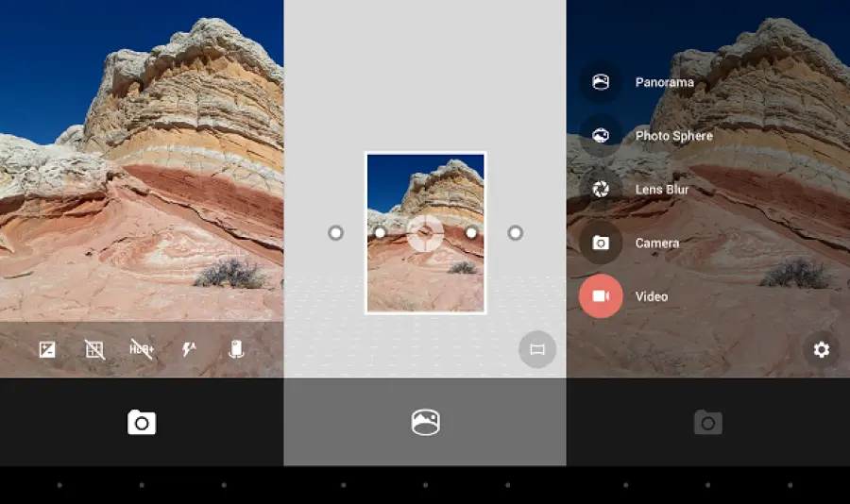This screenshot has width=850, height=504.
Task: Choose the Lens Blur label
Action: pos(662,189)
